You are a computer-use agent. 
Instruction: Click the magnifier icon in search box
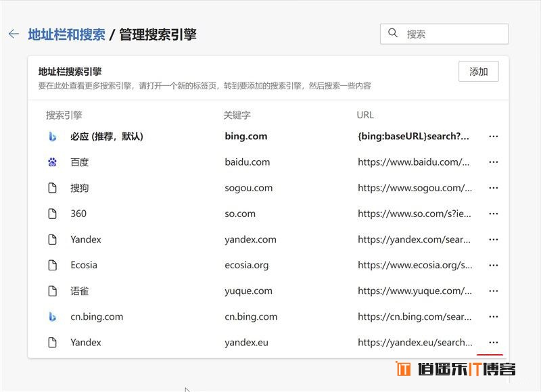click(x=393, y=33)
